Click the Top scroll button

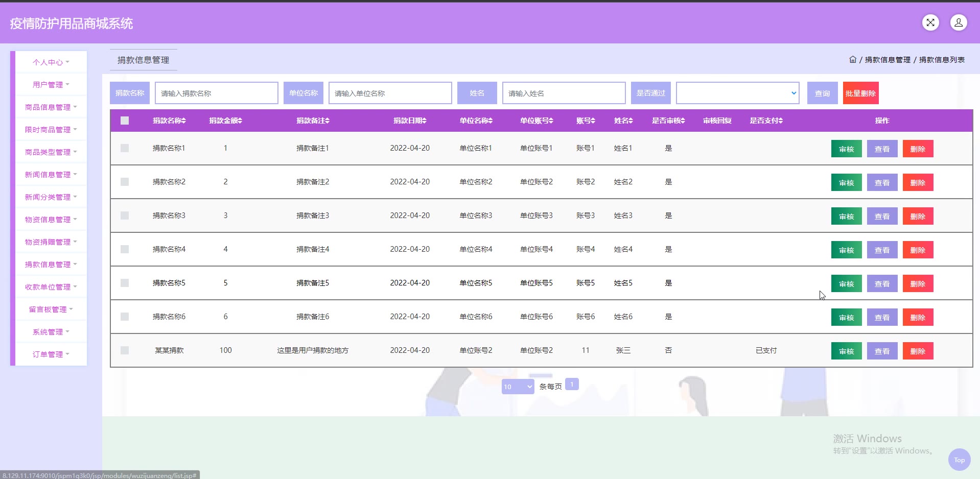(x=959, y=460)
